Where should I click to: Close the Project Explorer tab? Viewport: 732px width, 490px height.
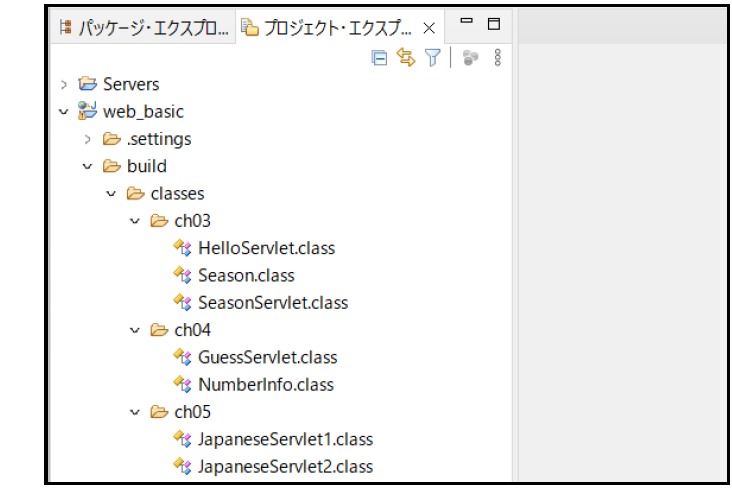click(x=429, y=29)
